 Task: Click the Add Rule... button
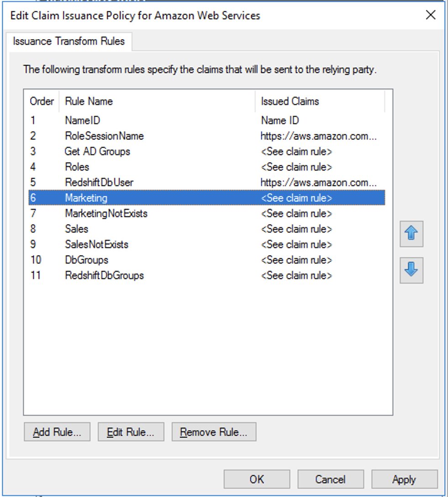tap(57, 432)
